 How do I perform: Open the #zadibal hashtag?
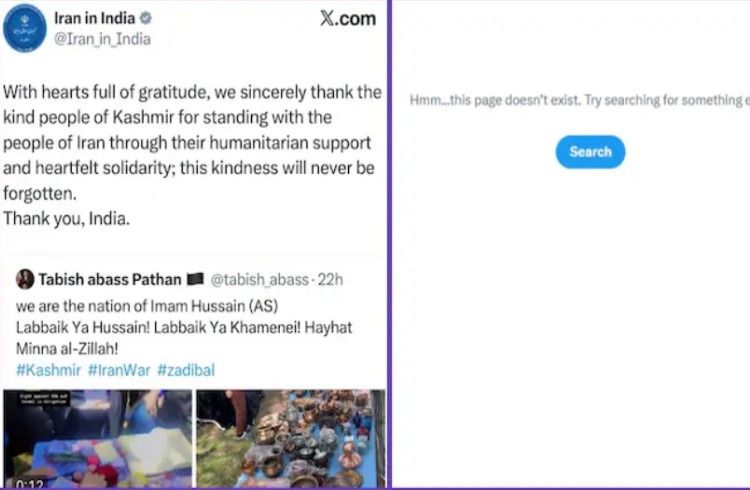[x=186, y=369]
